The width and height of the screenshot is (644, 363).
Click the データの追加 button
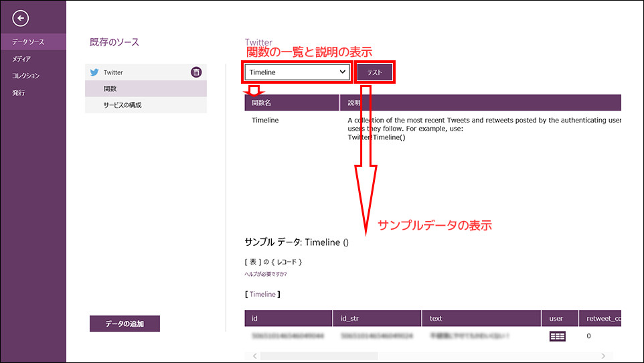(x=125, y=323)
